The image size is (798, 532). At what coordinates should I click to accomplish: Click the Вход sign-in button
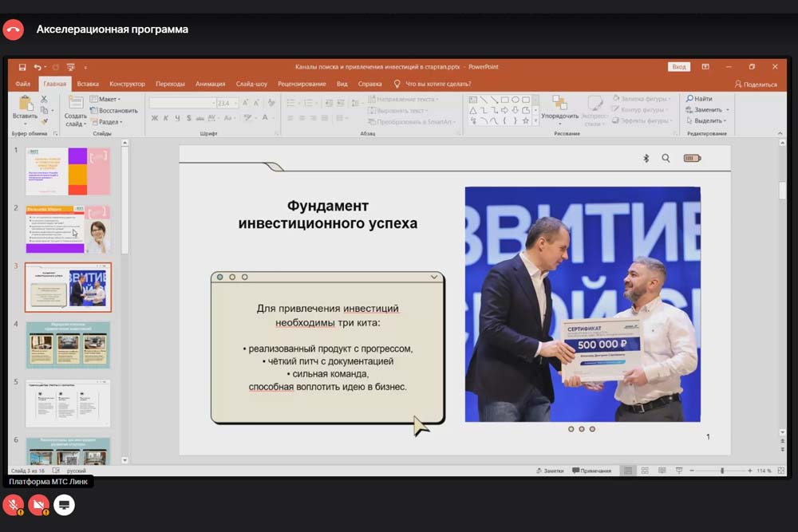[678, 67]
